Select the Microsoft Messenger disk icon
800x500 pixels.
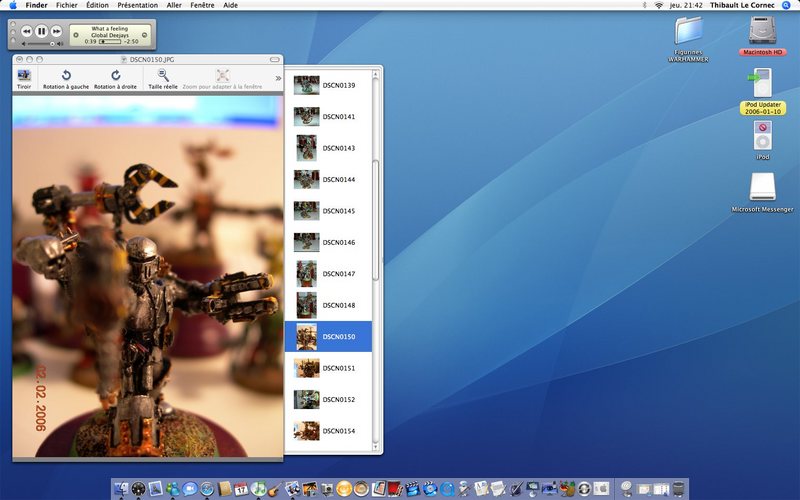tap(762, 187)
